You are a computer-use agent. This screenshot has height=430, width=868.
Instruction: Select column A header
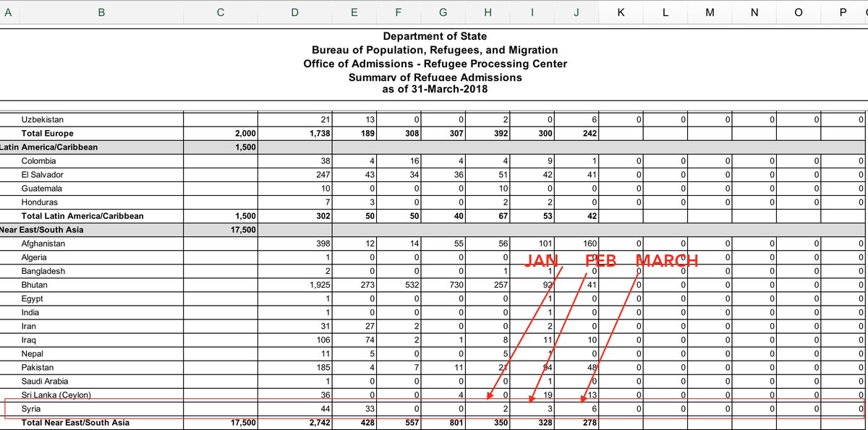click(8, 12)
